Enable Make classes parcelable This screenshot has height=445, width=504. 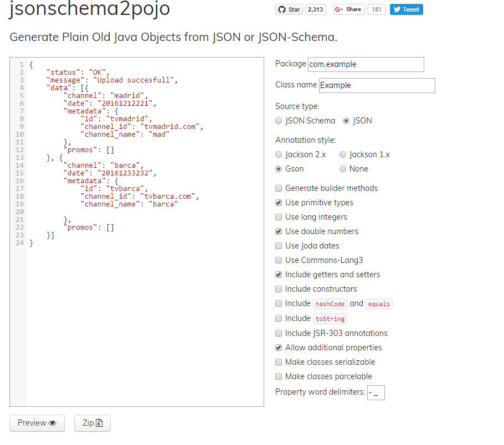coord(279,376)
